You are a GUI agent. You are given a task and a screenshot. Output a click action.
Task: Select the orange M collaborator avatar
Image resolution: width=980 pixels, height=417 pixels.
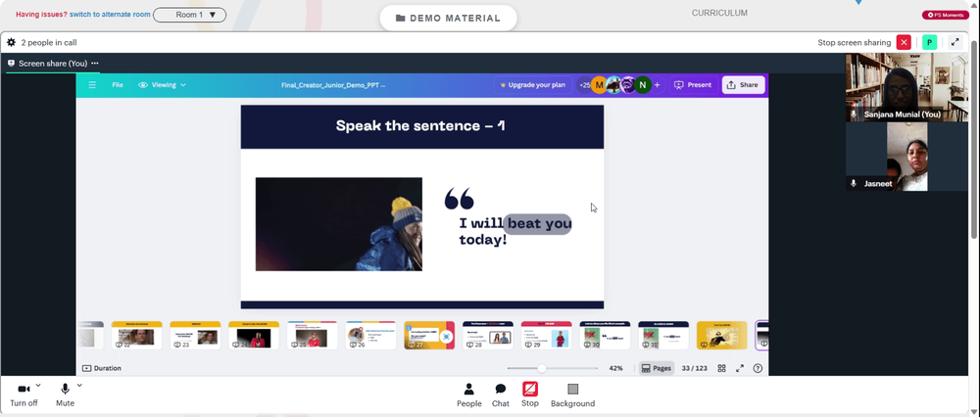[x=599, y=85]
